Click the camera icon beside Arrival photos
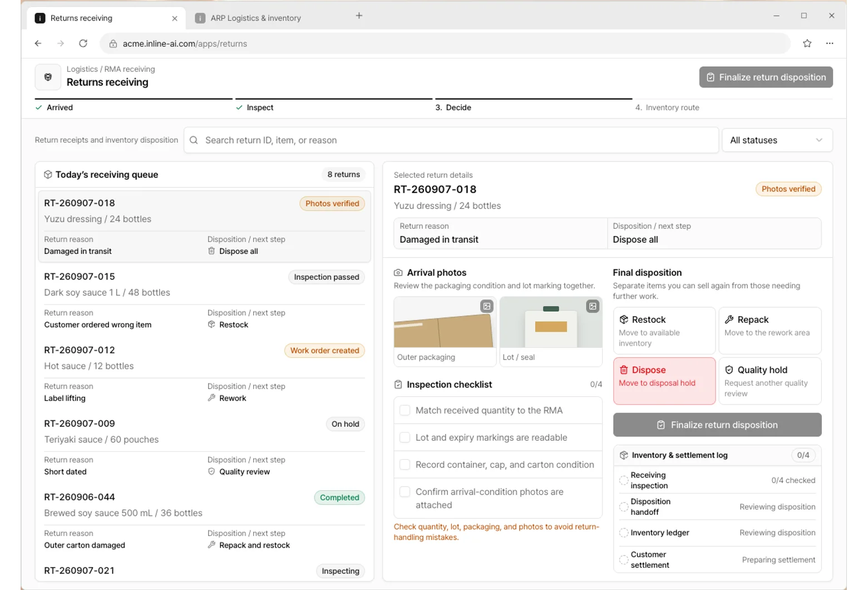The height and width of the screenshot is (590, 868). 398,273
